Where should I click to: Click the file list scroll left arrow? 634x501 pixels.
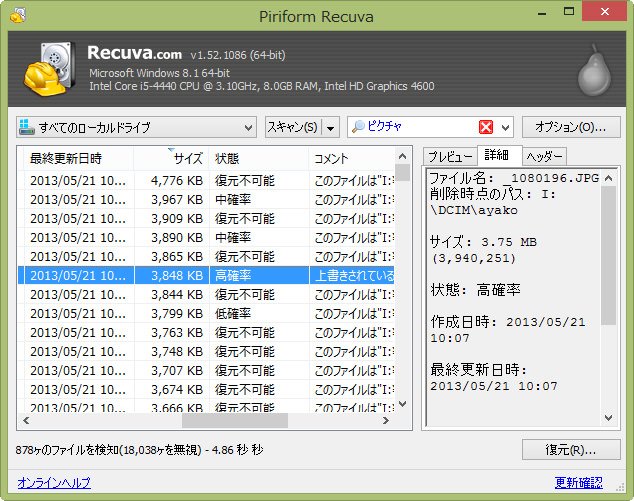point(26,421)
